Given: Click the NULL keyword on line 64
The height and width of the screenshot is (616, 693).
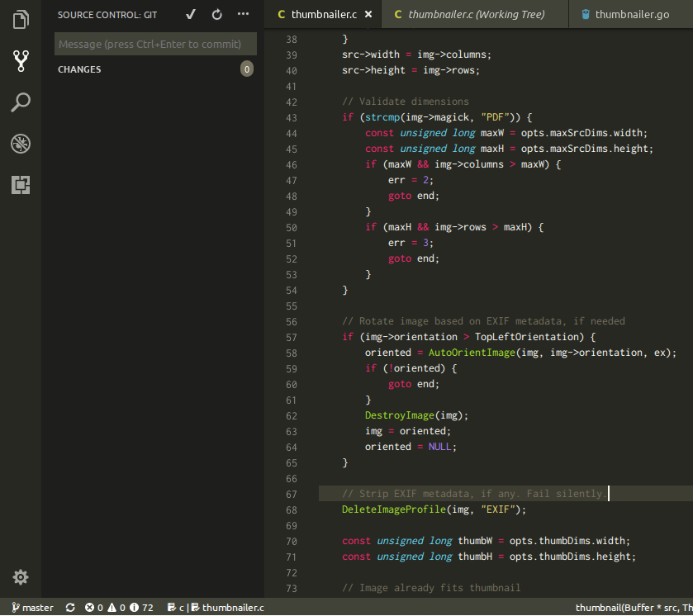Looking at the screenshot, I should (439, 447).
